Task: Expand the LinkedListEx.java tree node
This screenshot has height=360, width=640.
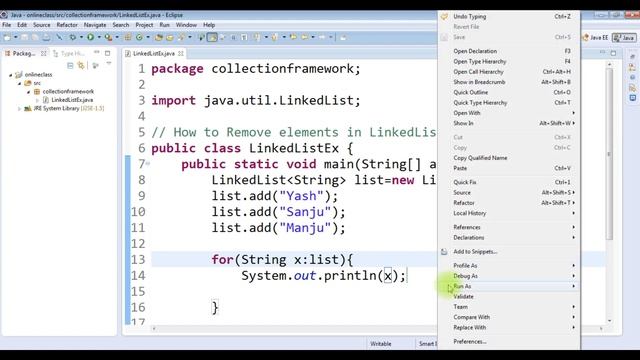Action: 38,100
